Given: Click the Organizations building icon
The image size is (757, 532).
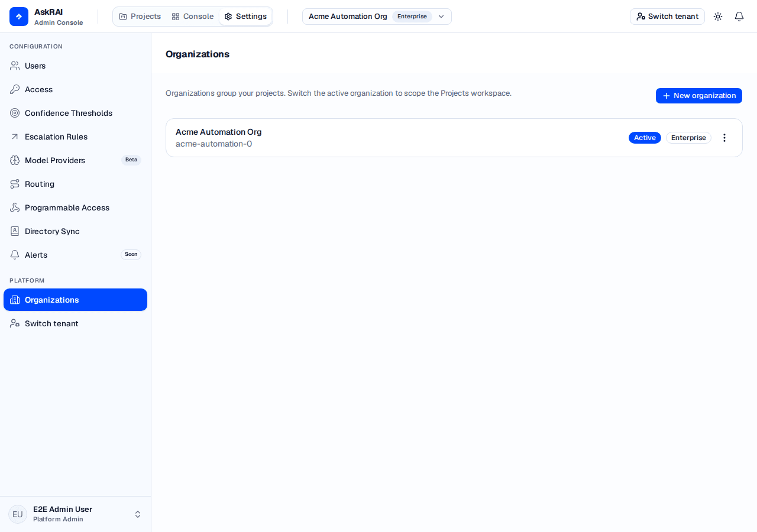Looking at the screenshot, I should click(x=15, y=300).
